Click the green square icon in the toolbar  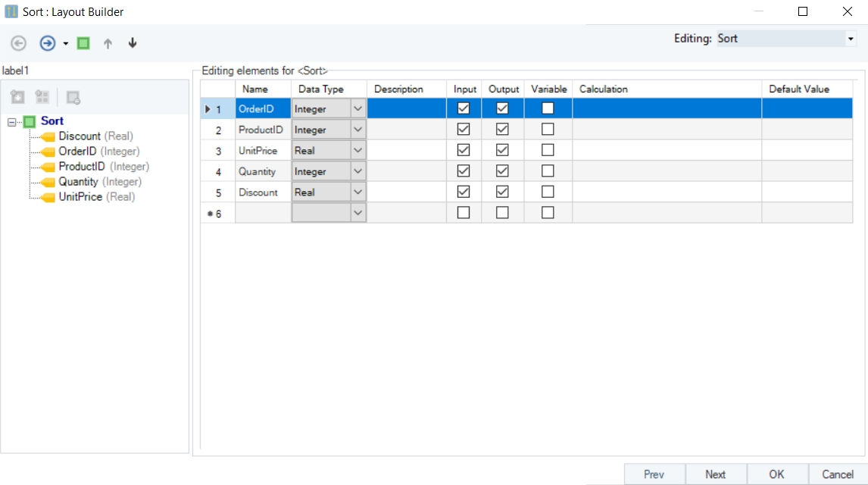pyautogui.click(x=83, y=43)
